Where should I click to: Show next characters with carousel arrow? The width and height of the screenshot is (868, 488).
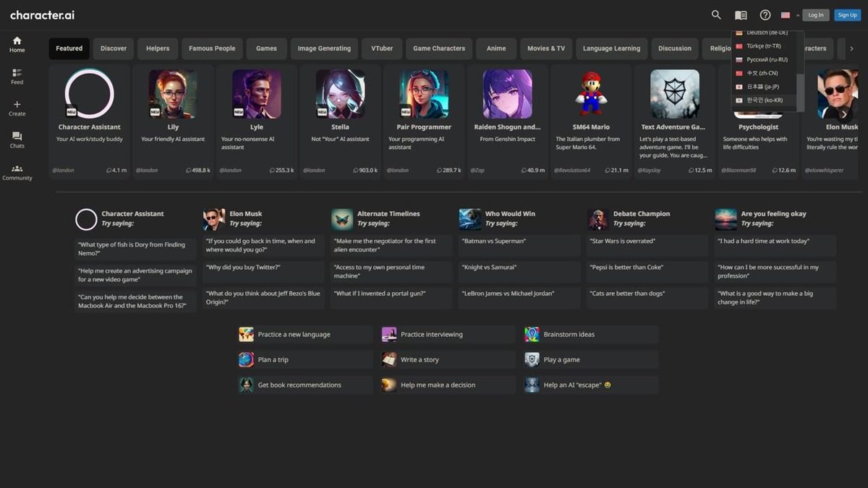(843, 114)
